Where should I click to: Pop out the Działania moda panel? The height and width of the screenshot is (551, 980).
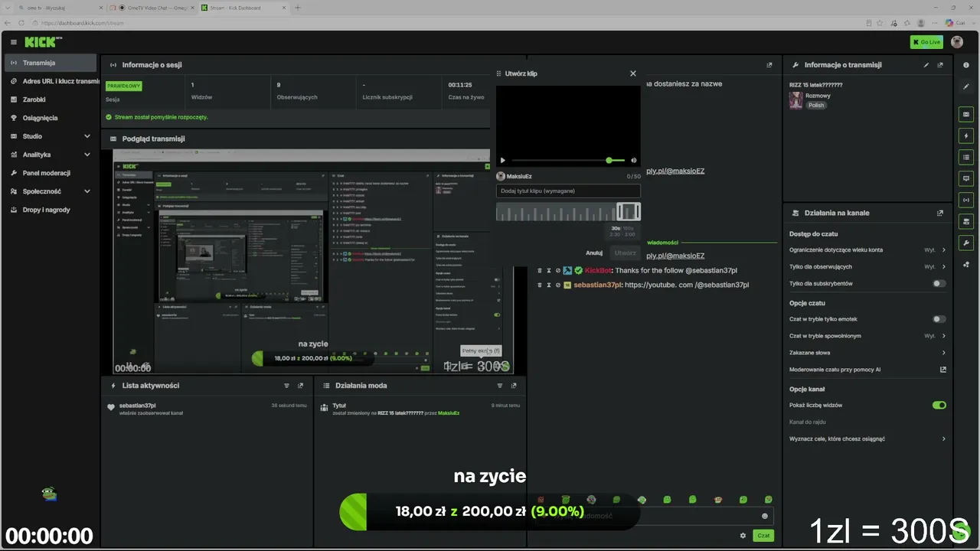click(514, 386)
